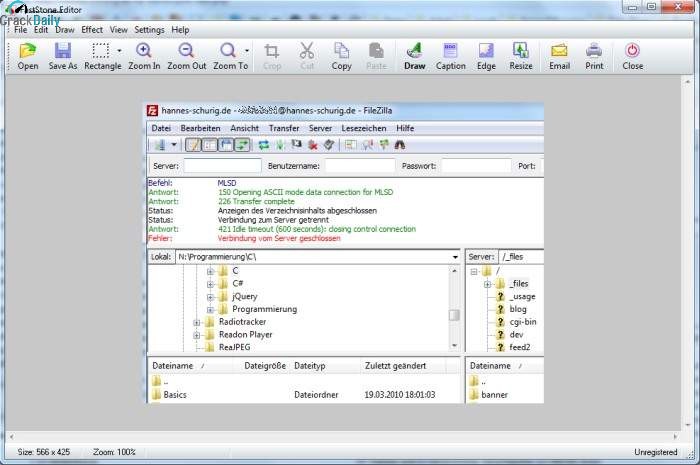Image resolution: width=700 pixels, height=465 pixels.
Task: Click the FileZilla refresh icon with blue arrows
Action: pyautogui.click(x=264, y=145)
